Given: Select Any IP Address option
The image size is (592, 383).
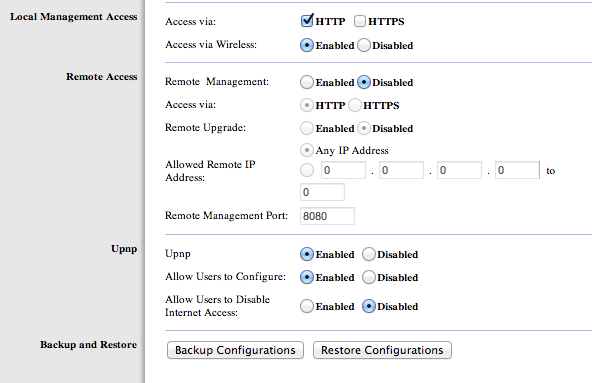Looking at the screenshot, I should (307, 150).
